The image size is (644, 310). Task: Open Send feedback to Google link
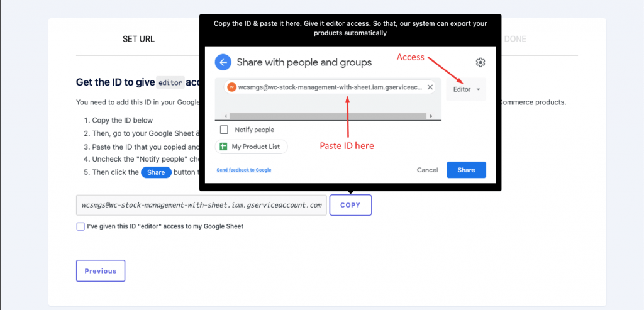tap(244, 170)
